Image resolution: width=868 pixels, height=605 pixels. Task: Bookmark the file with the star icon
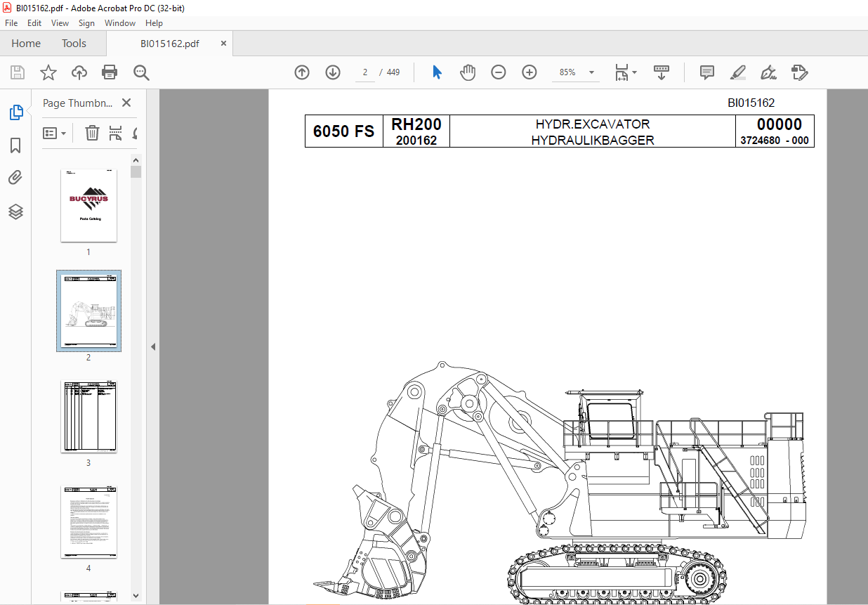point(48,72)
